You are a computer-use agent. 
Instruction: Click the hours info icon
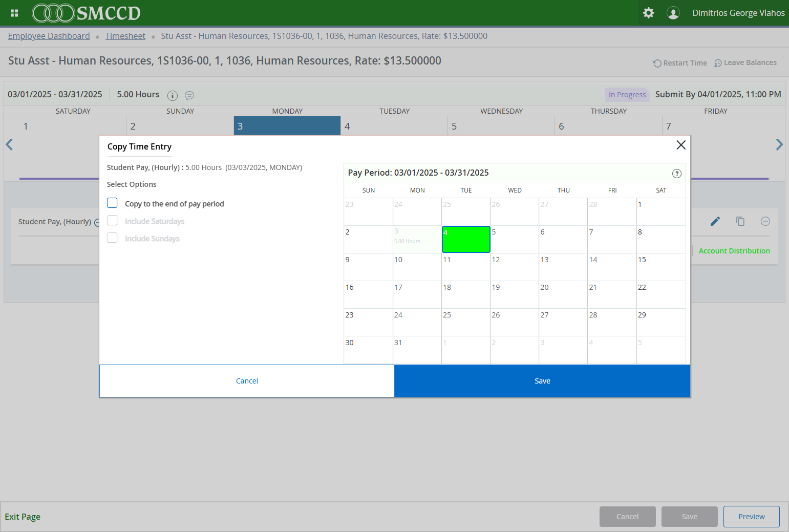(173, 96)
